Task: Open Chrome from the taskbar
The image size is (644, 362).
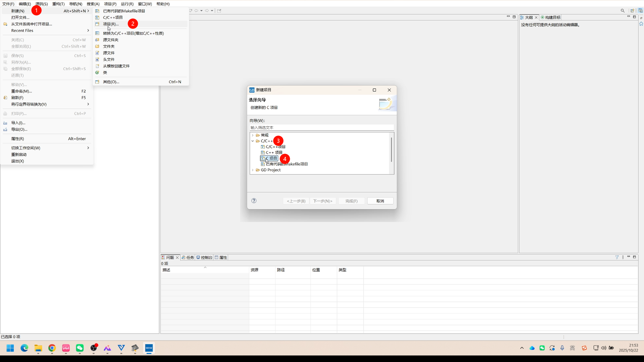Action: coord(52,348)
